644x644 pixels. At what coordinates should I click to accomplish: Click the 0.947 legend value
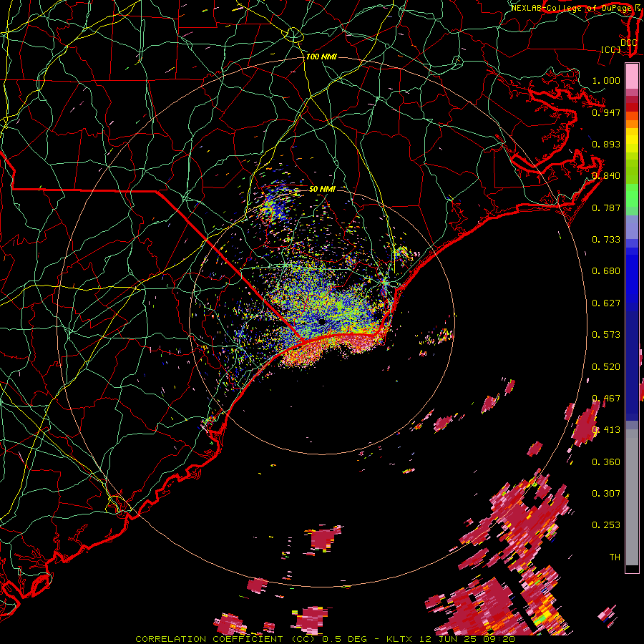606,112
